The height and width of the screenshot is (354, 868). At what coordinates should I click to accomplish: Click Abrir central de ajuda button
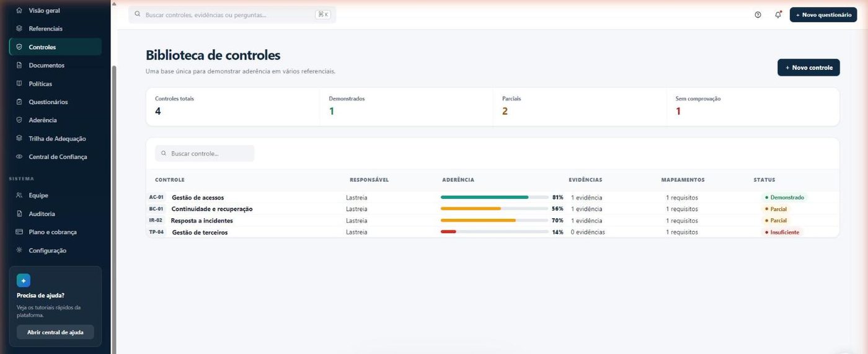[55, 332]
